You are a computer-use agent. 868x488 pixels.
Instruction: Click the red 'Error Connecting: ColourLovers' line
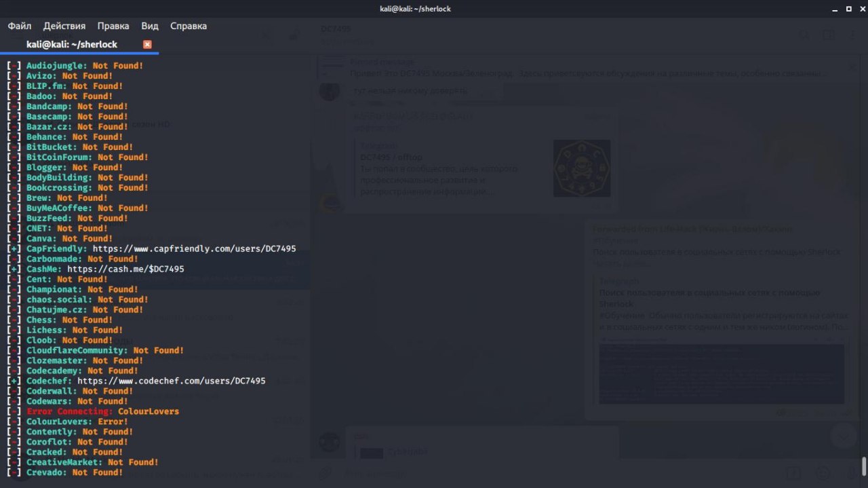point(93,411)
